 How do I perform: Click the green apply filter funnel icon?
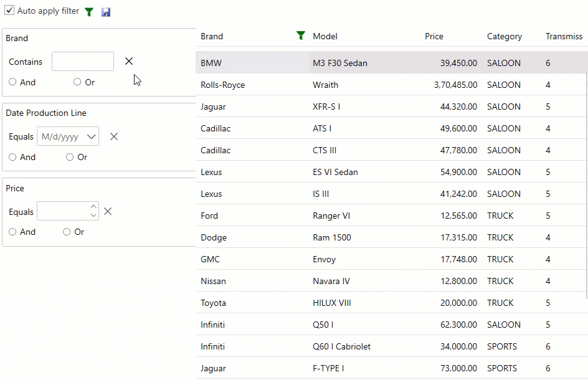click(89, 12)
